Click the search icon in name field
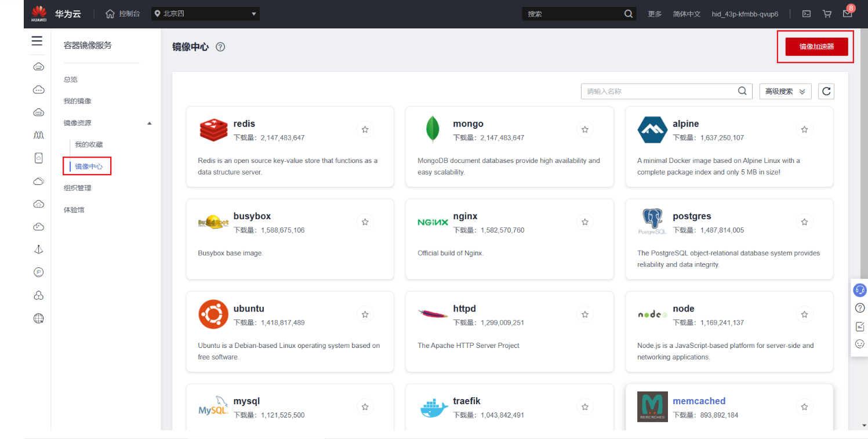The image size is (868, 439). [x=742, y=91]
